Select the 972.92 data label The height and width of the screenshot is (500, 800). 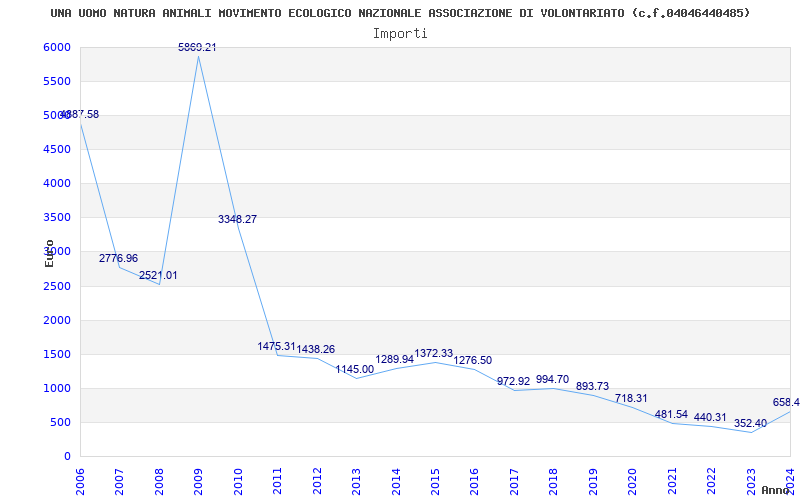514,381
